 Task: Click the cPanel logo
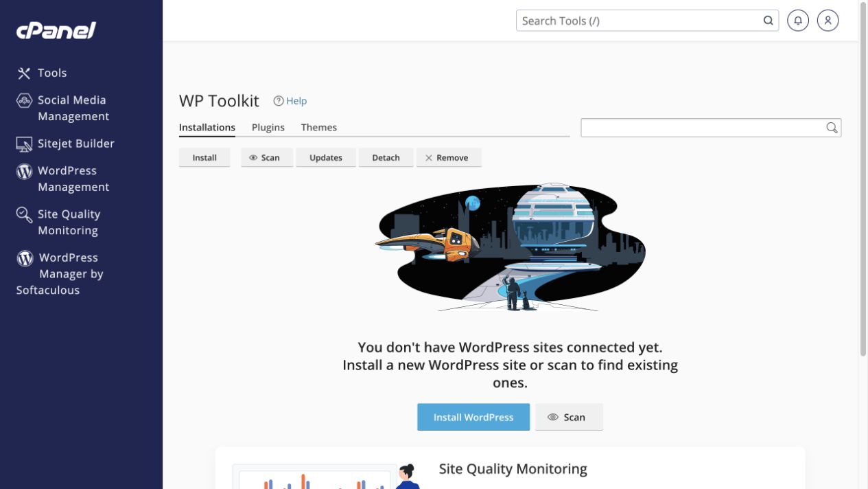click(x=56, y=30)
